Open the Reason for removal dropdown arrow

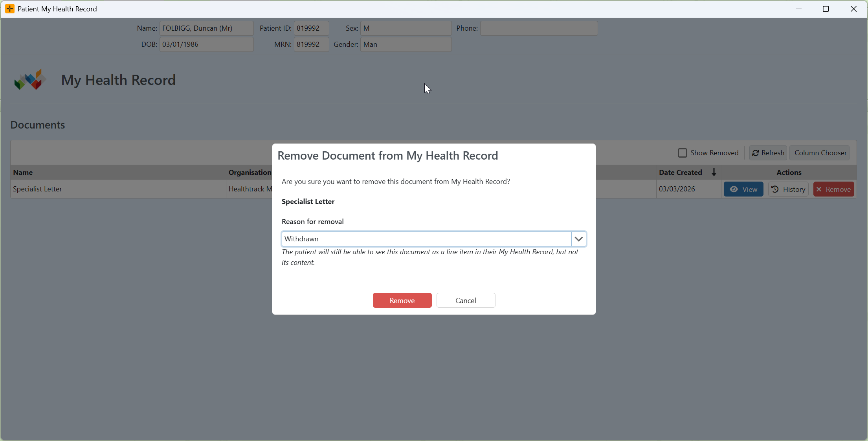[x=579, y=239]
